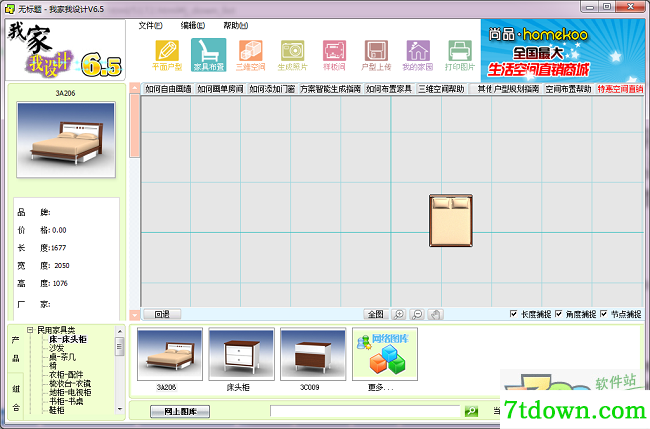Select the 床头柜 nightstand thumbnail
The image size is (650, 429).
(241, 354)
